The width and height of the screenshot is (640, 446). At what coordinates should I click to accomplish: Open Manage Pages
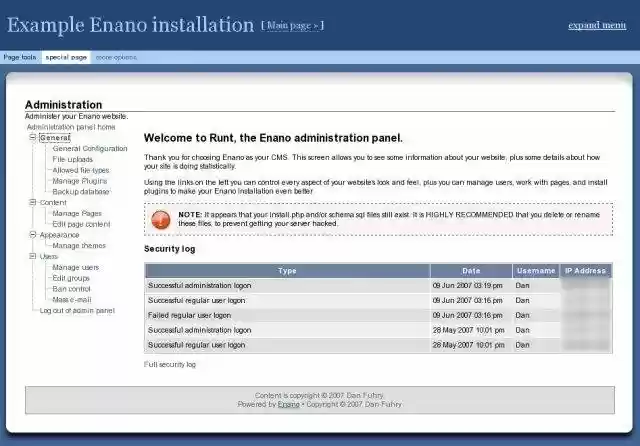click(x=77, y=213)
